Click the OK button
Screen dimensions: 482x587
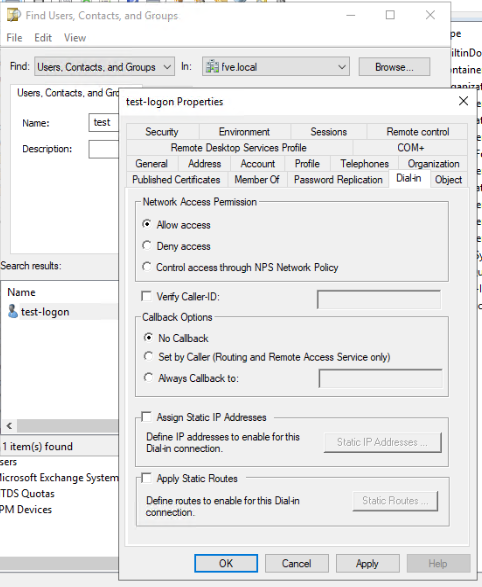click(226, 563)
